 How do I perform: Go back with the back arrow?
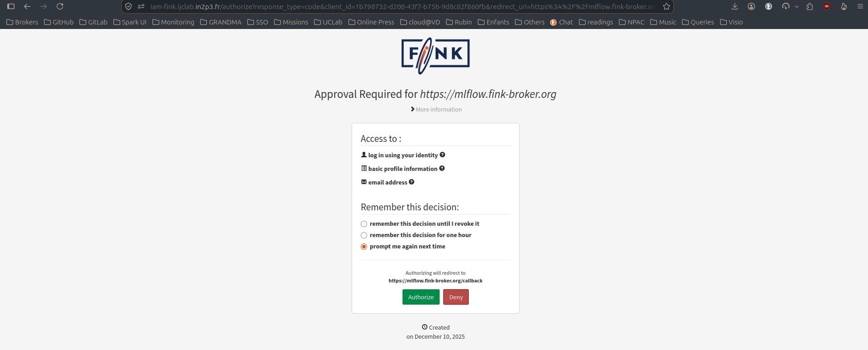coord(27,6)
